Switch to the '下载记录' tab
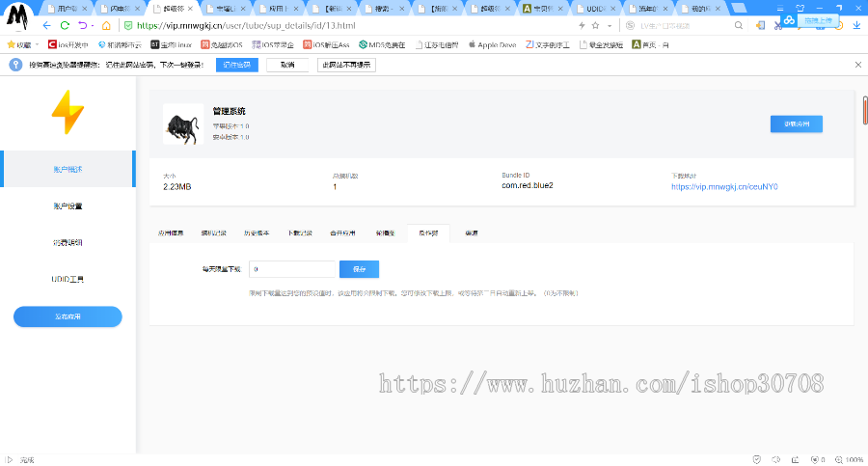This screenshot has height=466, width=868. tap(300, 233)
